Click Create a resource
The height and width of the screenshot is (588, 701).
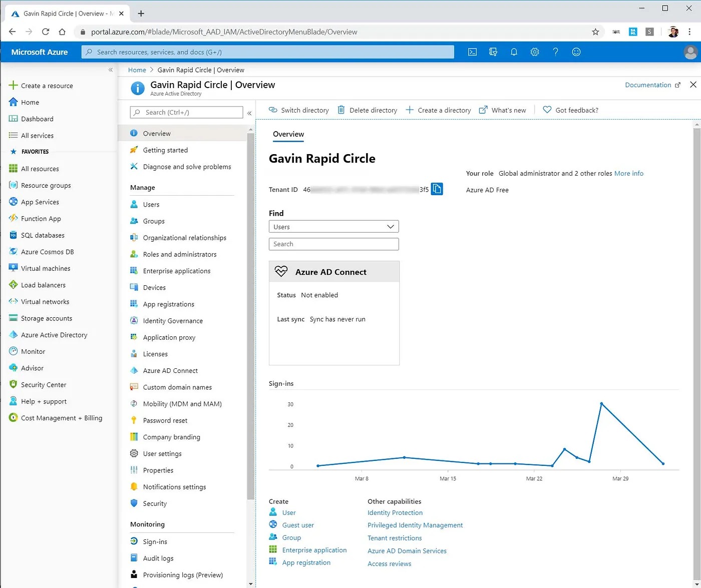click(x=41, y=86)
